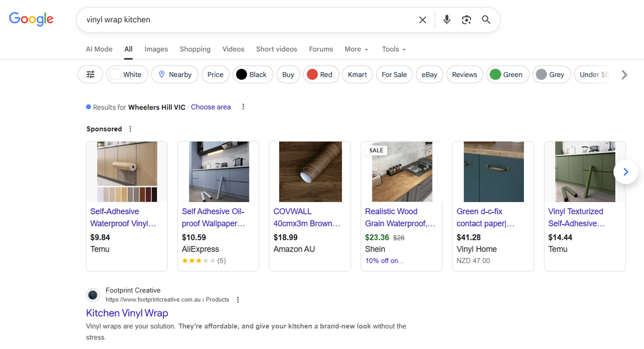644x349 pixels.
Task: Toggle the For Sale filter chip
Action: tap(394, 74)
